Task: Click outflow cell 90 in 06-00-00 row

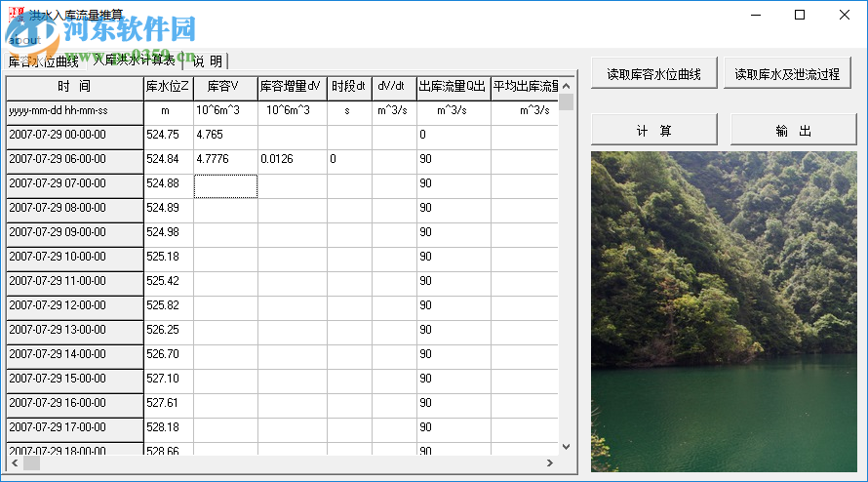Action: (x=454, y=161)
